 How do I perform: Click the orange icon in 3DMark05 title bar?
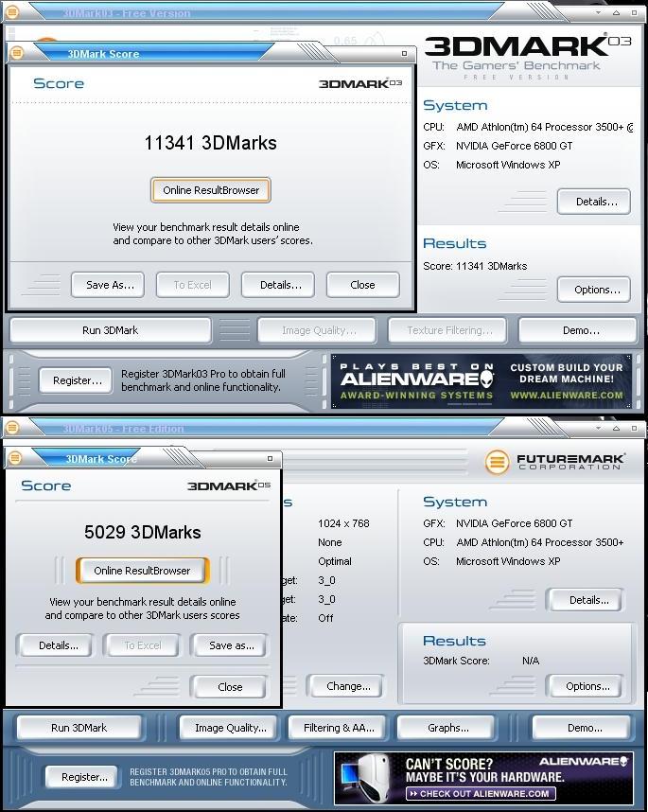pos(12,427)
